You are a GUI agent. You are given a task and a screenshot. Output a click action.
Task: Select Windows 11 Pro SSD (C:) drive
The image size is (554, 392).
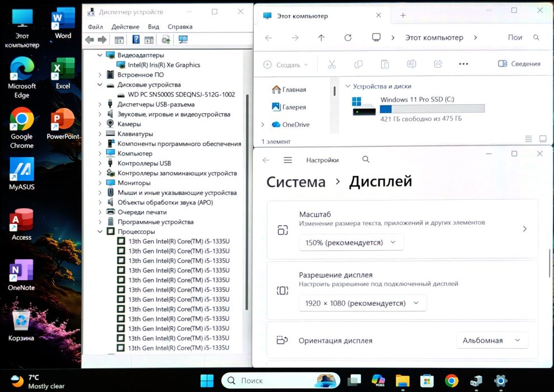[x=418, y=109]
